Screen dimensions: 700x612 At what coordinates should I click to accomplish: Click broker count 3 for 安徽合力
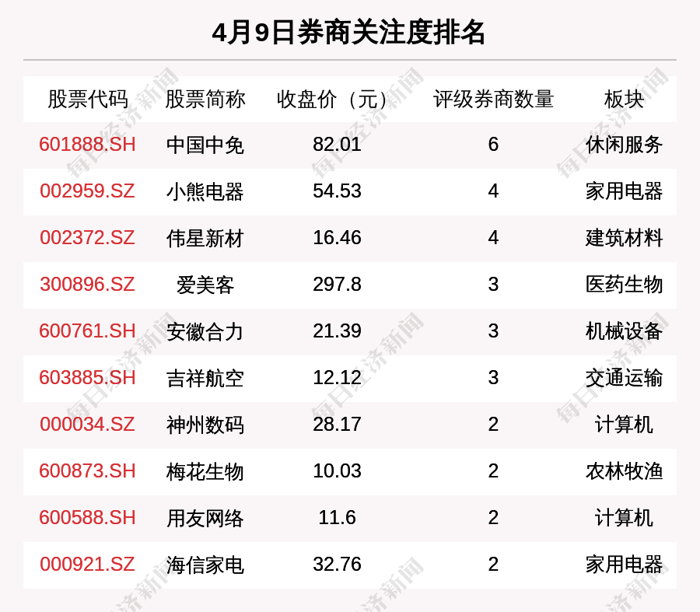pos(493,331)
